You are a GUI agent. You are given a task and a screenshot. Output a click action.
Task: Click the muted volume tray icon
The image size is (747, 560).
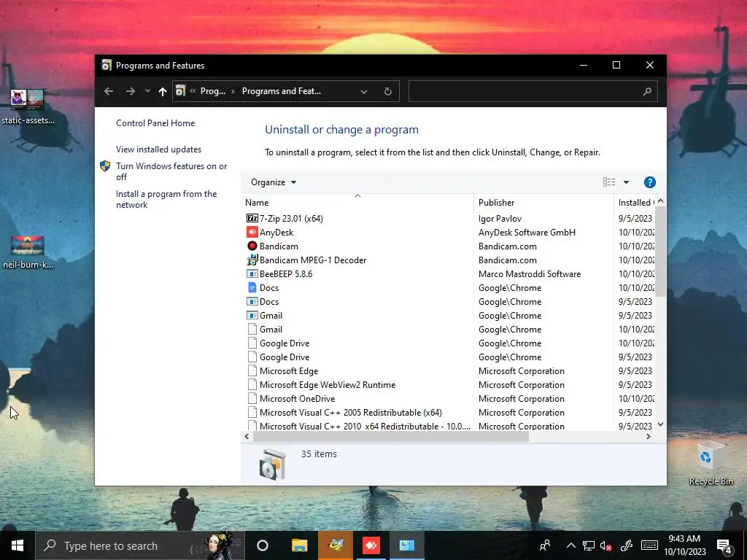[605, 545]
